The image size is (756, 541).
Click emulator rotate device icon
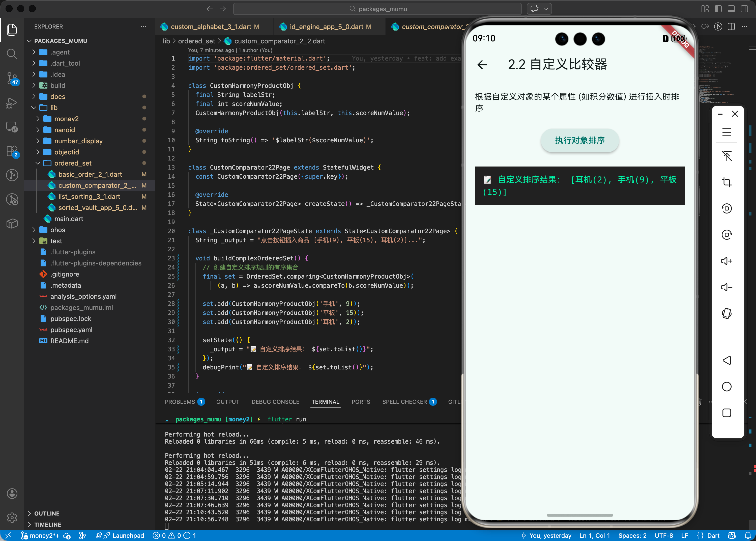click(x=726, y=313)
